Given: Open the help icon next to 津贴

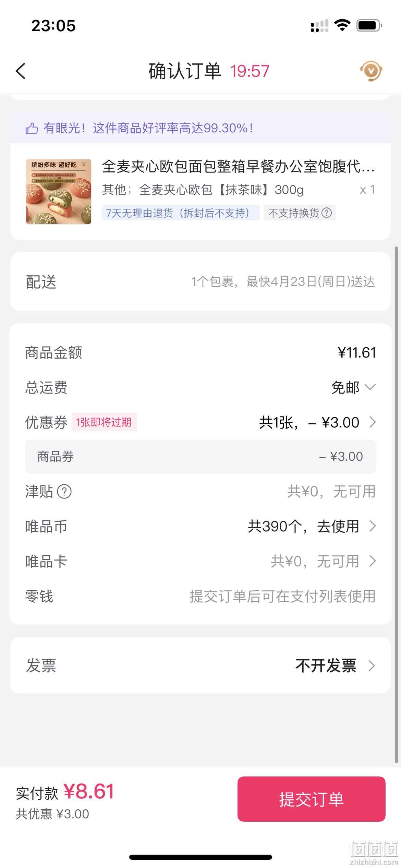Looking at the screenshot, I should [64, 492].
